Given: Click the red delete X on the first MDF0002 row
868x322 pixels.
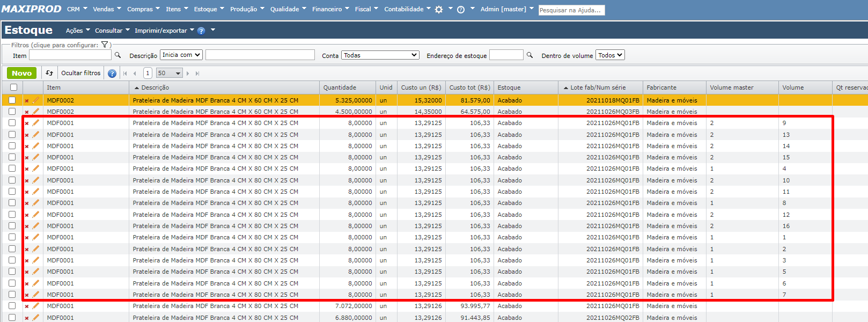Looking at the screenshot, I should tap(27, 100).
